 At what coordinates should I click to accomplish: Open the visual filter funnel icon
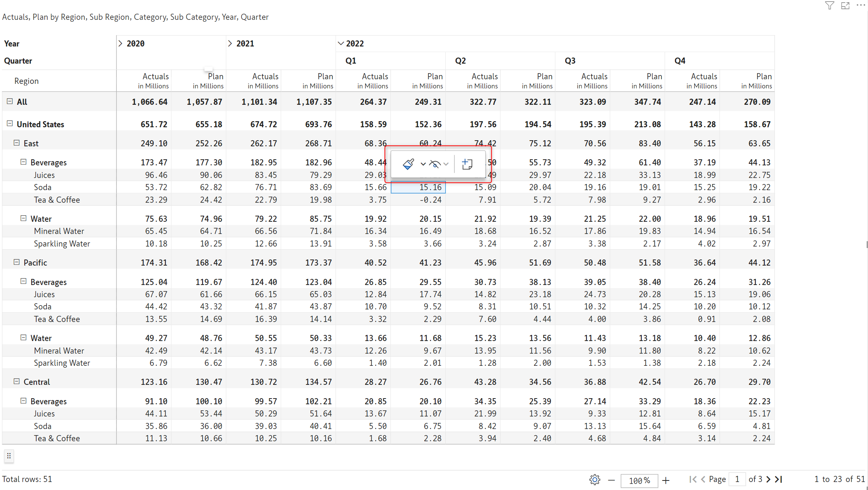(830, 5)
